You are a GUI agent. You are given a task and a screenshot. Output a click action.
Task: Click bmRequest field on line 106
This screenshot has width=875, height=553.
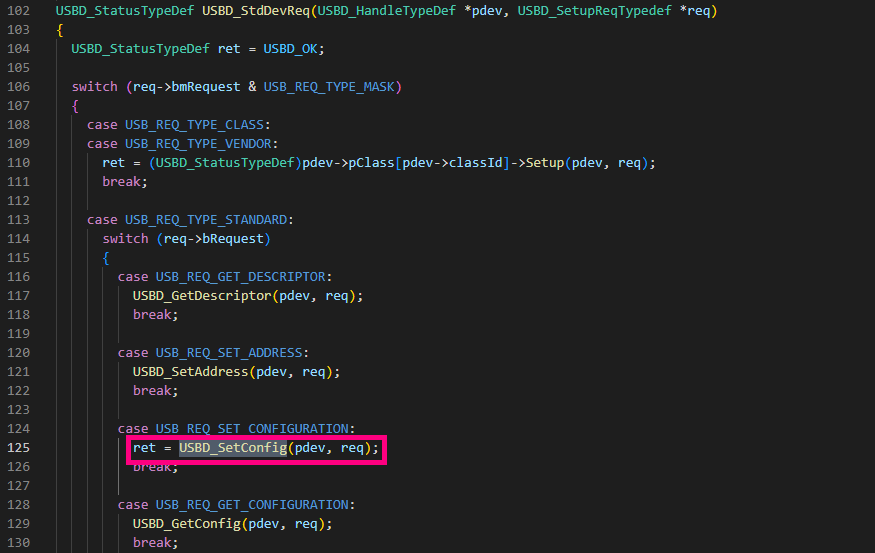point(206,86)
